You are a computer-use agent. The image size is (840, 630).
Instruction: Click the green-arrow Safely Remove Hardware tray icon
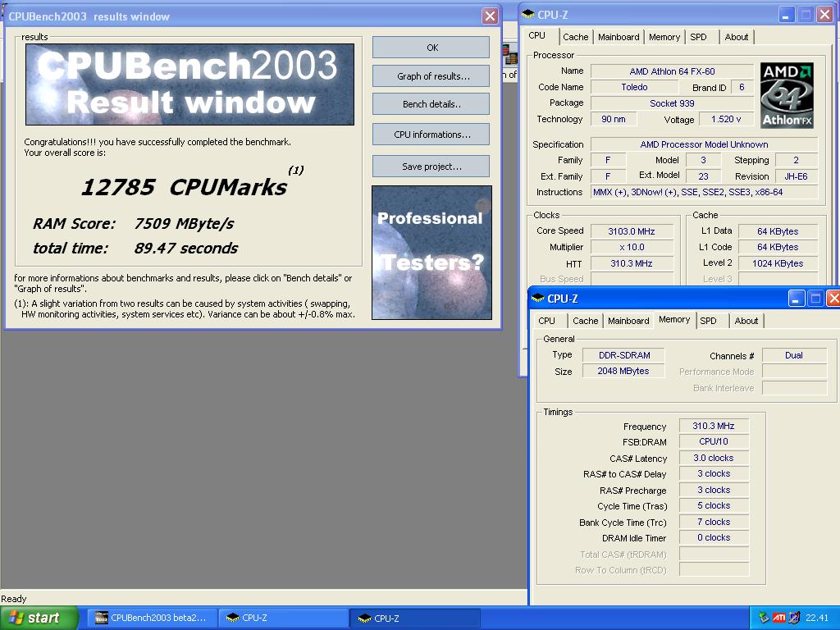tap(764, 619)
